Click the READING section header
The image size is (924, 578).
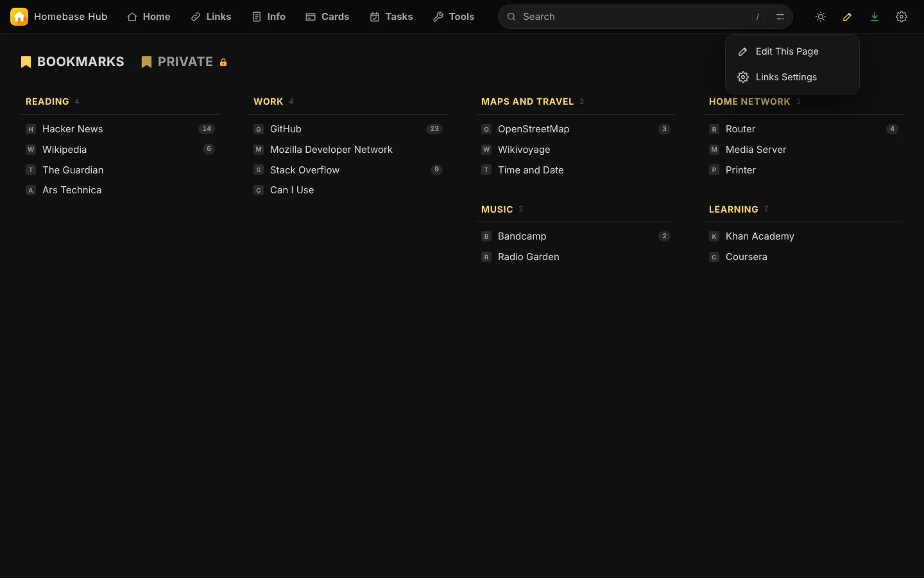pyautogui.click(x=47, y=101)
